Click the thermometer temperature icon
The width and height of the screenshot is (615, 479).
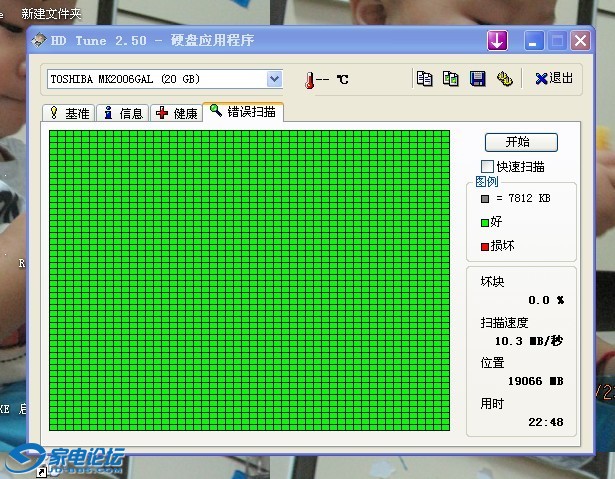coord(310,80)
